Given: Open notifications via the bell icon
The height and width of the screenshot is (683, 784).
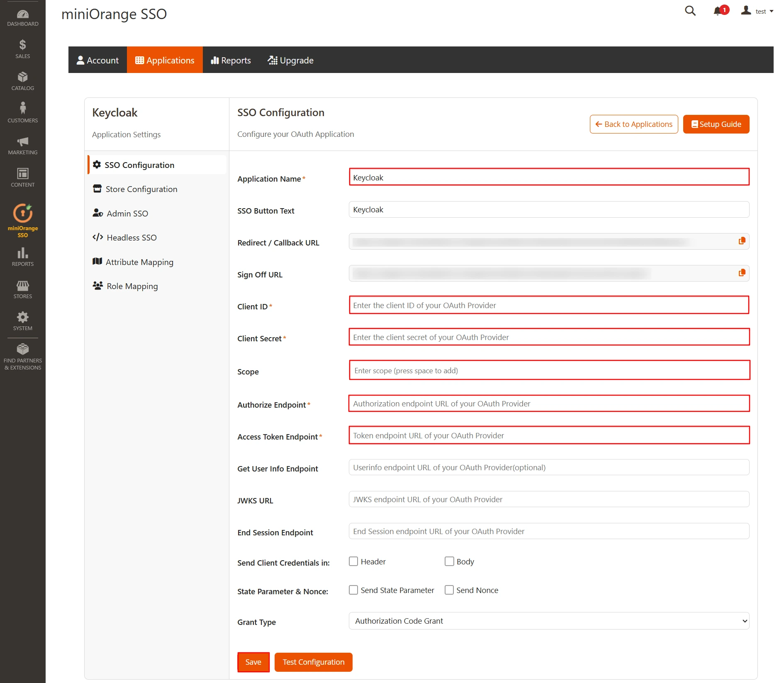Looking at the screenshot, I should (x=717, y=11).
